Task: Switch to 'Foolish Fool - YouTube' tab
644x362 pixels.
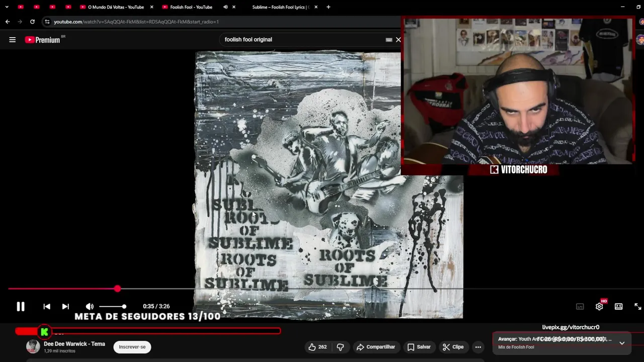Action: pyautogui.click(x=191, y=7)
